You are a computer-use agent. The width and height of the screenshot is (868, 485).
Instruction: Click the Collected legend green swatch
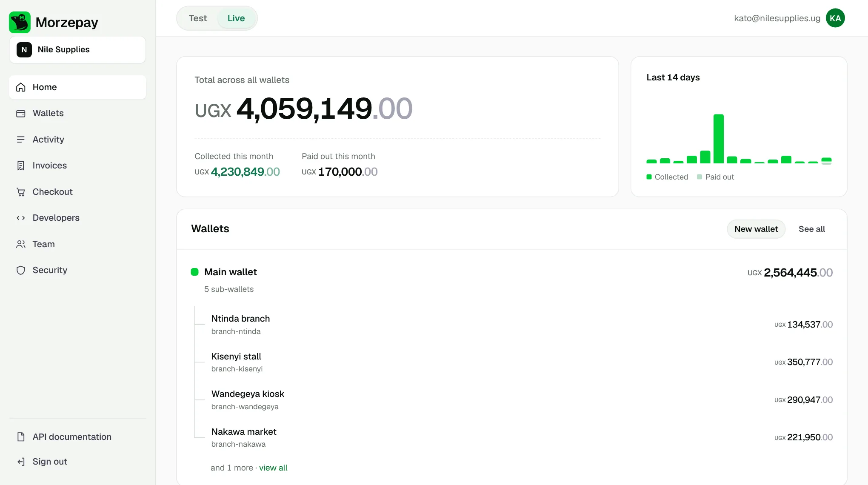tap(649, 177)
